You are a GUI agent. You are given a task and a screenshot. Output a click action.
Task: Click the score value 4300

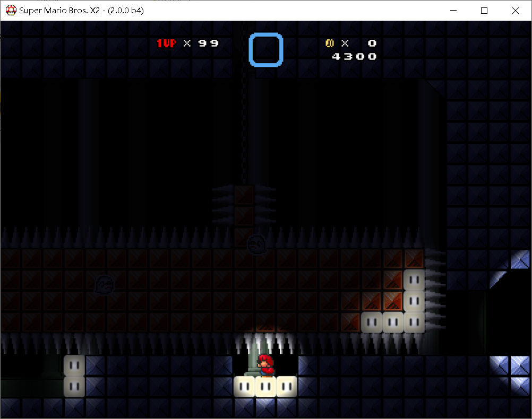click(354, 56)
